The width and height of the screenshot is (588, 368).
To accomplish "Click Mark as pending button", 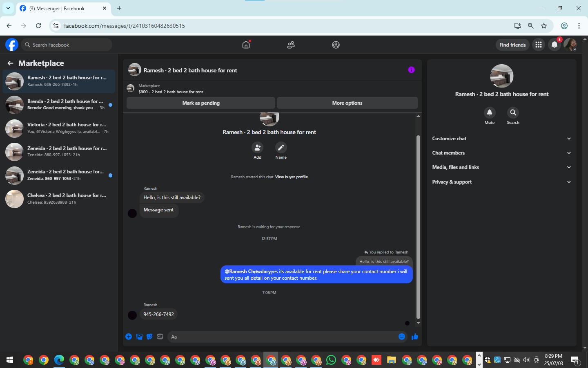I will point(201,103).
